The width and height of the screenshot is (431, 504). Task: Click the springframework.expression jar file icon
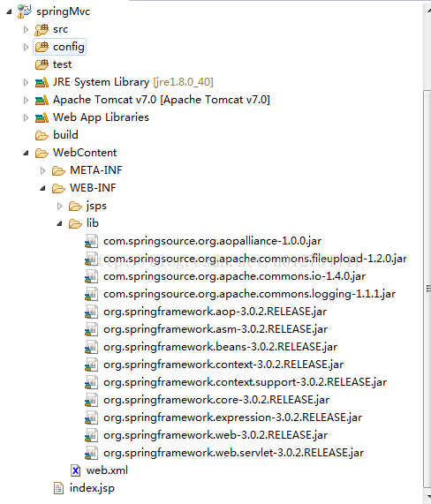tap(91, 417)
